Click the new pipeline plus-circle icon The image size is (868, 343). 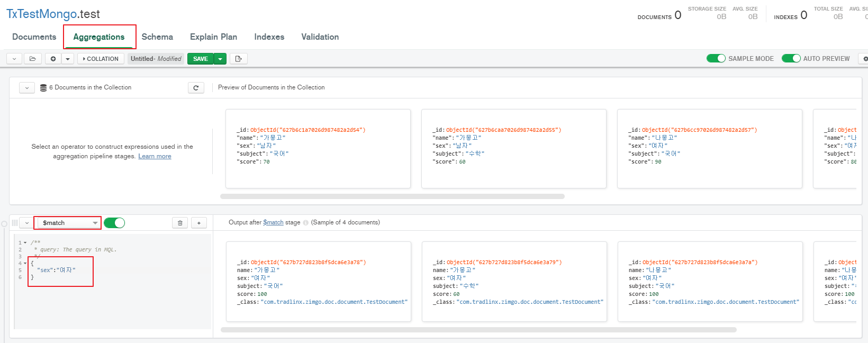[x=53, y=59]
